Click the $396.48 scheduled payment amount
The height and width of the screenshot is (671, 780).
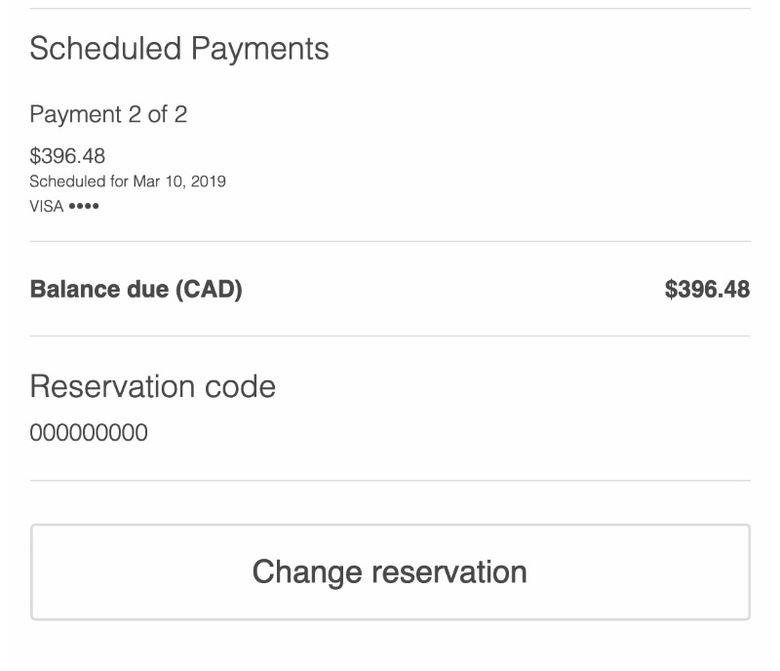(67, 156)
